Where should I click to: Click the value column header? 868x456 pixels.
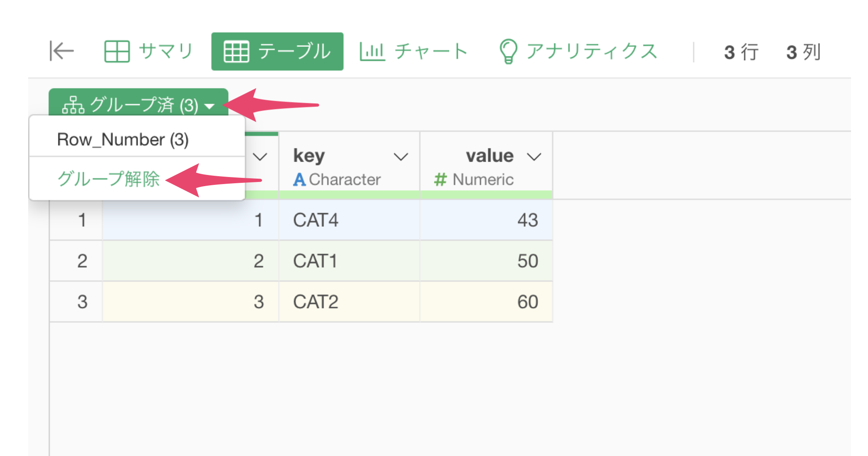tap(489, 156)
